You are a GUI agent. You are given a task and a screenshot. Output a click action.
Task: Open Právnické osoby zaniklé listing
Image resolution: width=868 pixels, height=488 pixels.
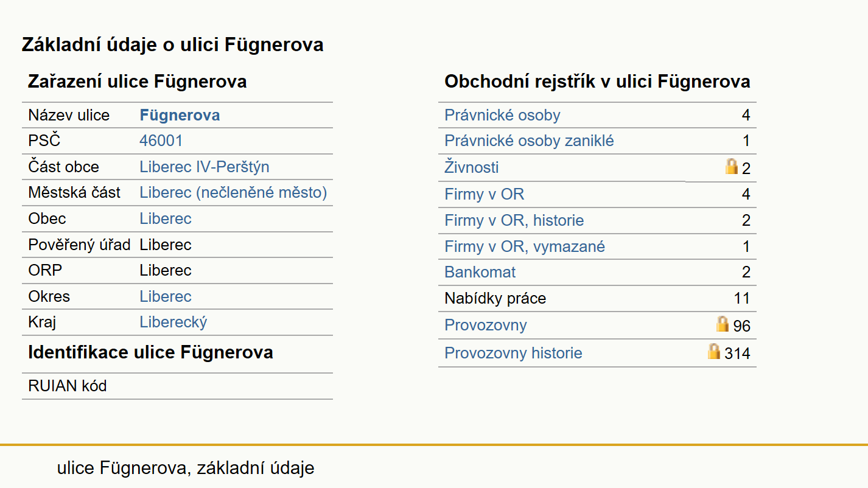pos(529,141)
